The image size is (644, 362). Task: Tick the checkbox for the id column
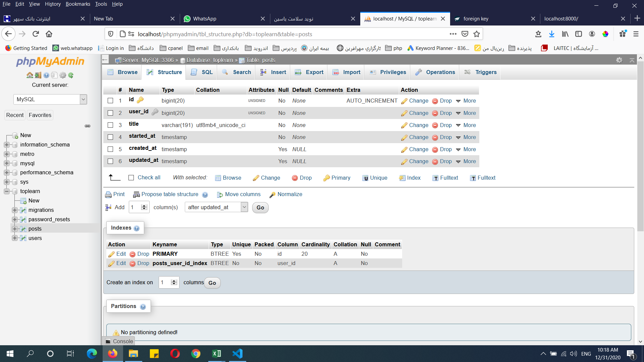(x=110, y=101)
